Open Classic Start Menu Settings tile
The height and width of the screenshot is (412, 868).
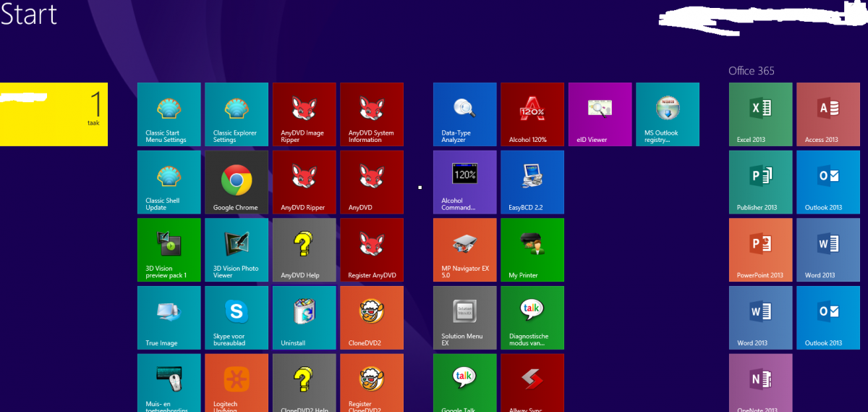(169, 114)
